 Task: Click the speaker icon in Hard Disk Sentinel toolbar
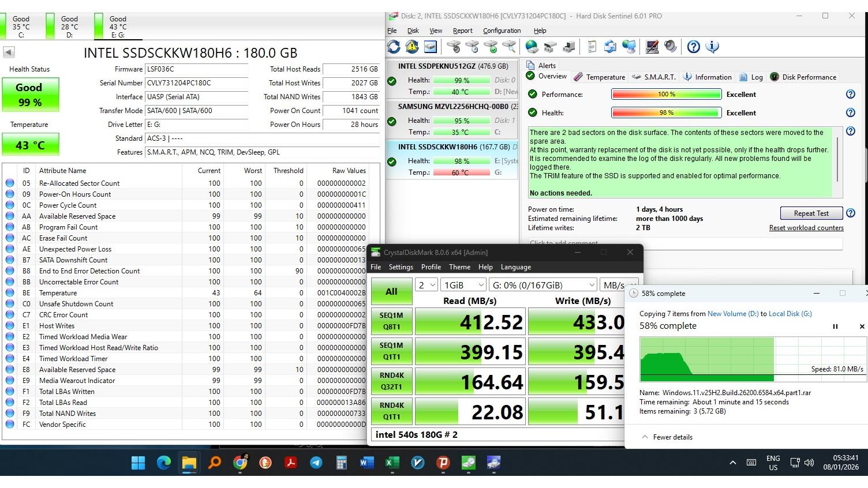(671, 47)
